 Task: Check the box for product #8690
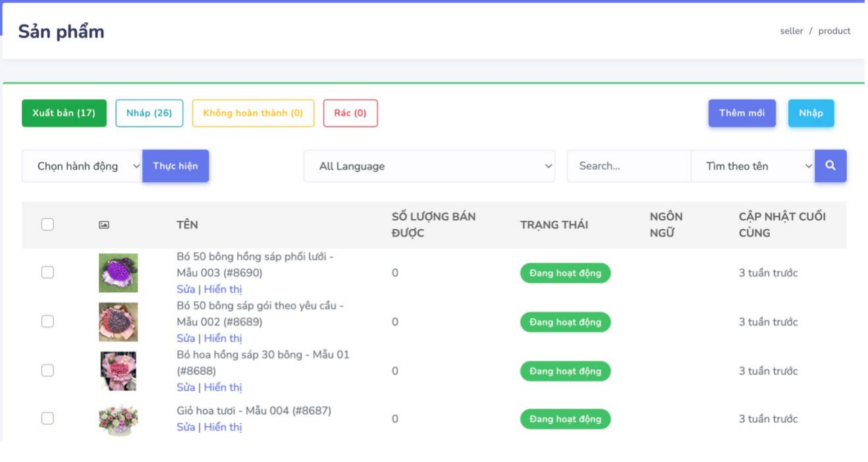point(47,272)
